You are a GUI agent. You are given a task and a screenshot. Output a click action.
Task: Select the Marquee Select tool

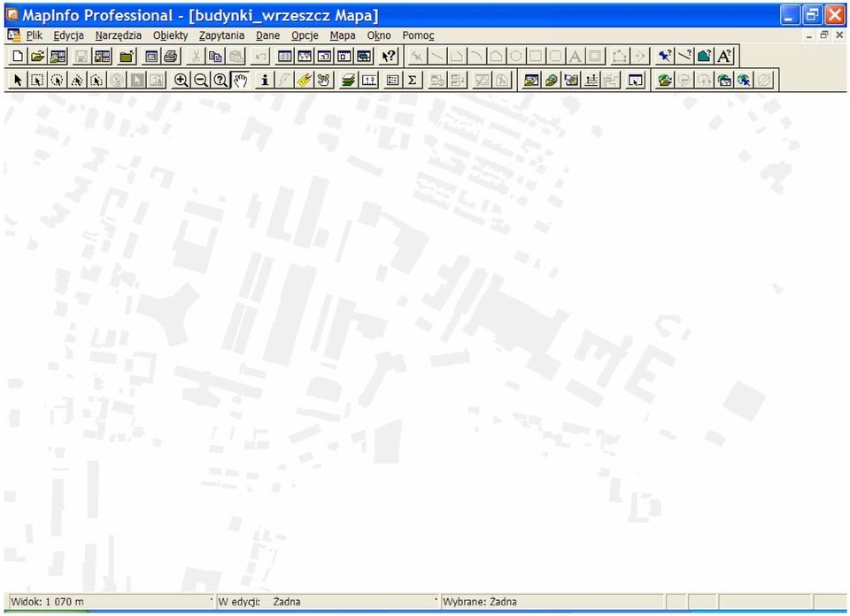pos(37,81)
